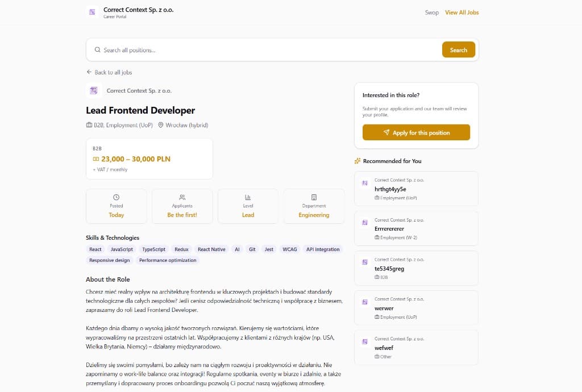The height and width of the screenshot is (392, 582).
Task: Click the logo icon on the wefwef recommendation
Action: click(364, 341)
